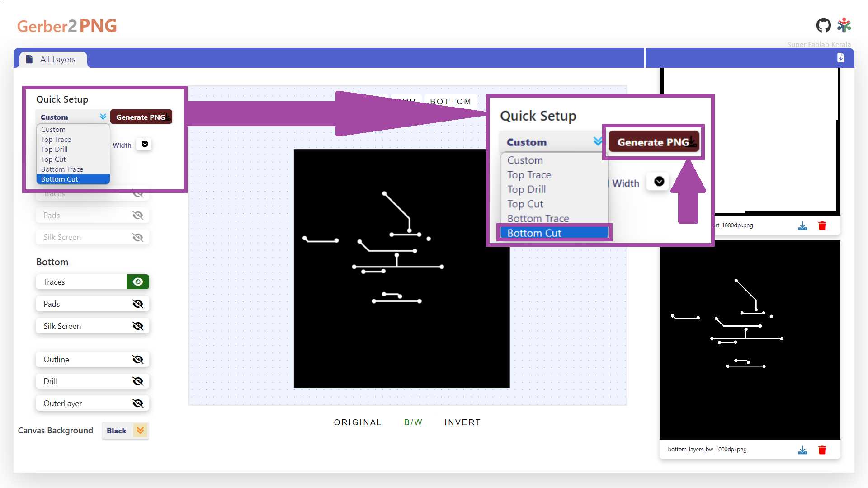The height and width of the screenshot is (488, 868).
Task: Download bottom_layers_bw_1000dpi.png image
Action: coord(802,450)
